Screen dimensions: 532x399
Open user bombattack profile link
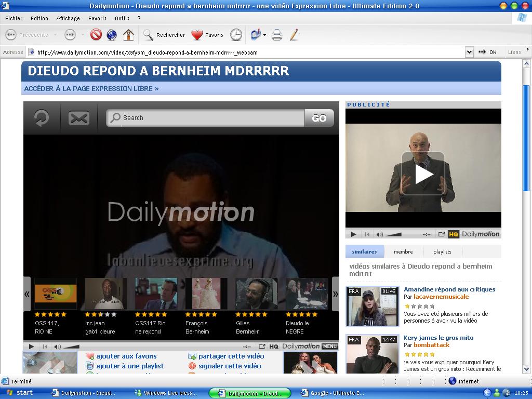[x=431, y=345]
